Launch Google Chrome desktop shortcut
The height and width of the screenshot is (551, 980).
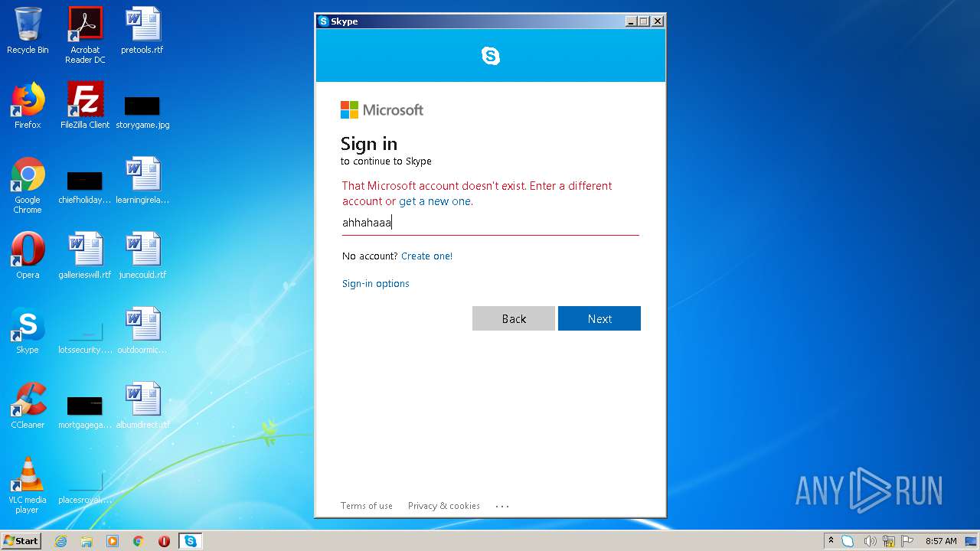pos(28,185)
